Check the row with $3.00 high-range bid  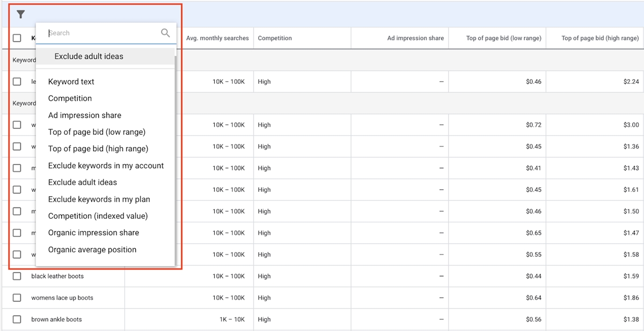(17, 125)
